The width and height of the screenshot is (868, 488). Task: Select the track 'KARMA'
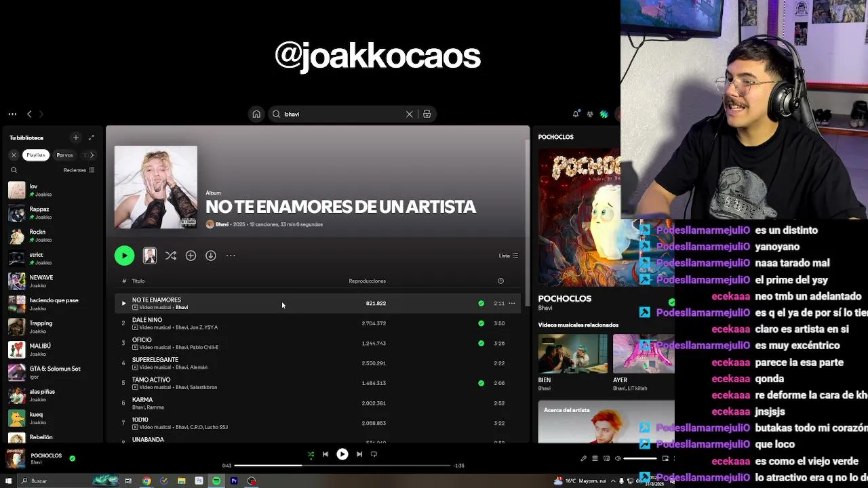click(317, 403)
